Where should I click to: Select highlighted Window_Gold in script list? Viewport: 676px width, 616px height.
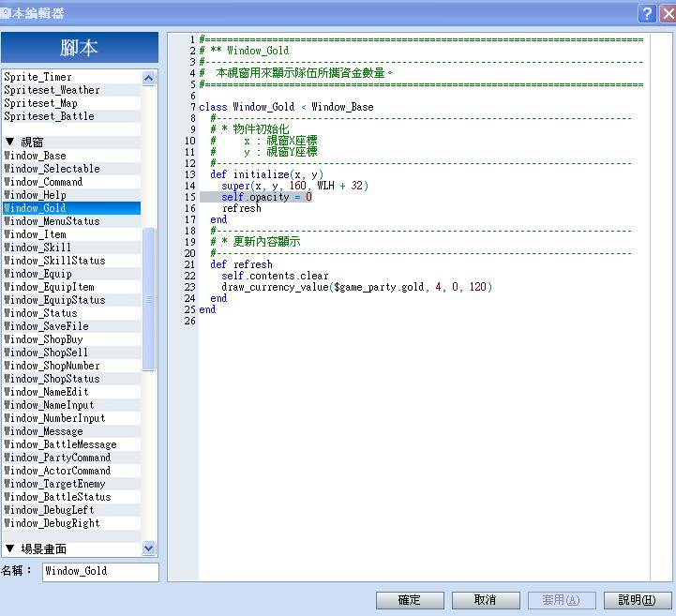[71, 208]
